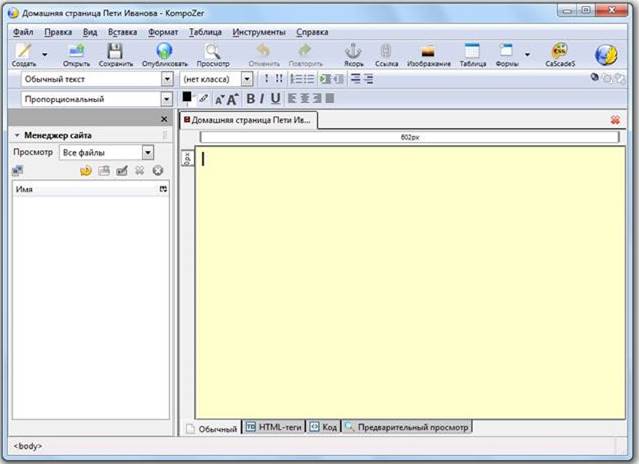This screenshot has height=464, width=639.
Task: Open the Справка menu
Action: (312, 32)
